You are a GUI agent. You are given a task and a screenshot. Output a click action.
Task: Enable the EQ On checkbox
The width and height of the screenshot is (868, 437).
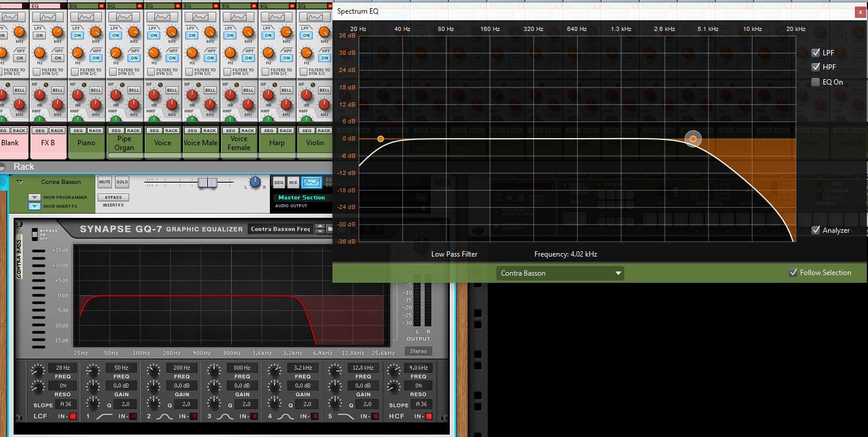coord(816,82)
